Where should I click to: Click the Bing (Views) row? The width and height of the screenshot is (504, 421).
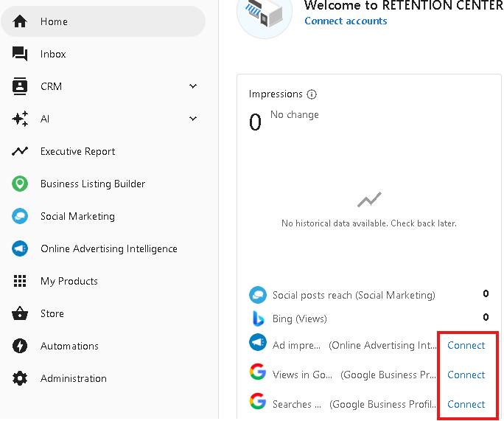click(369, 319)
